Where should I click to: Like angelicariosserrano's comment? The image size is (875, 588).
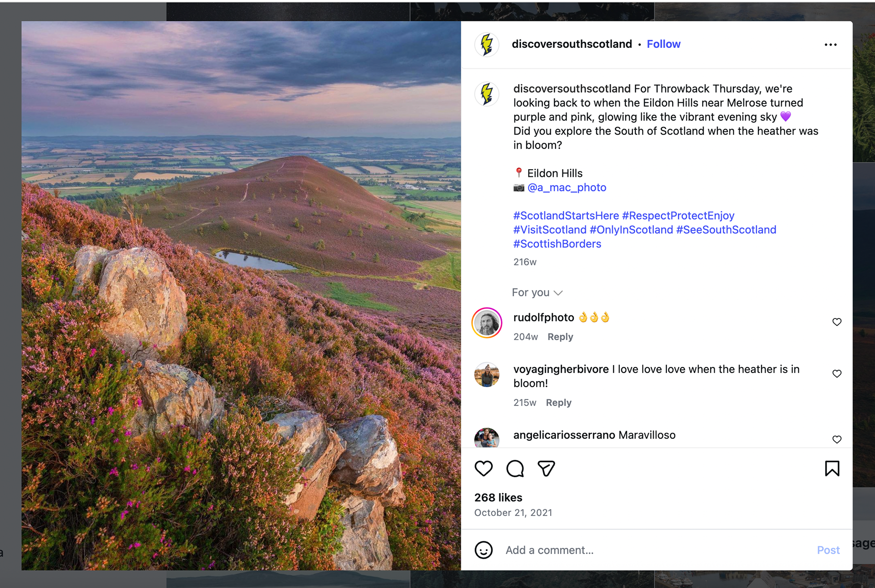pos(837,439)
